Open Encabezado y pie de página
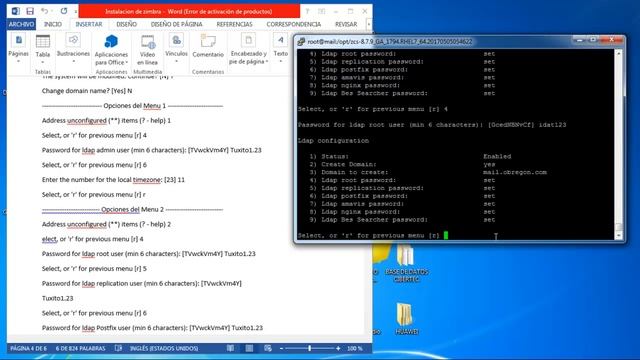The height and width of the screenshot is (360, 640). pyautogui.click(x=248, y=49)
